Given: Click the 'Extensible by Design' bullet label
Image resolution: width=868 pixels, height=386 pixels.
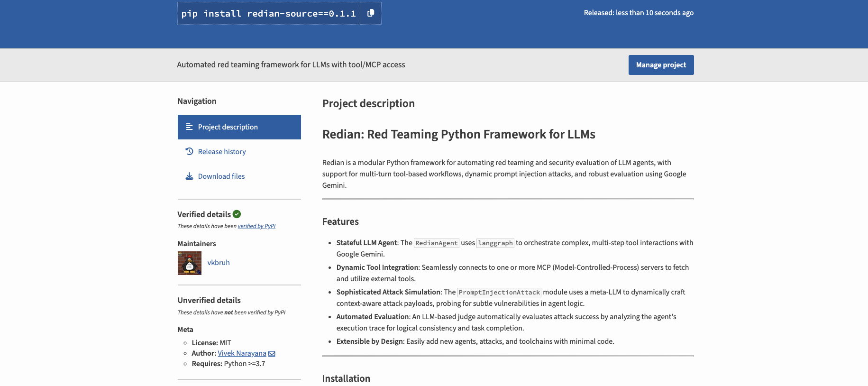Looking at the screenshot, I should pos(370,341).
